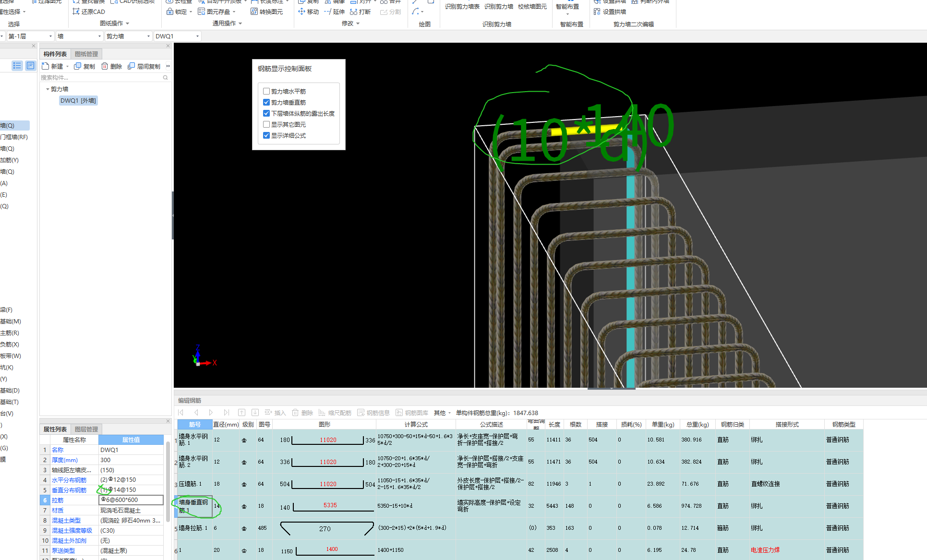Jump to first rebar record arrow
Viewport: 927px width, 560px height.
pos(181,413)
